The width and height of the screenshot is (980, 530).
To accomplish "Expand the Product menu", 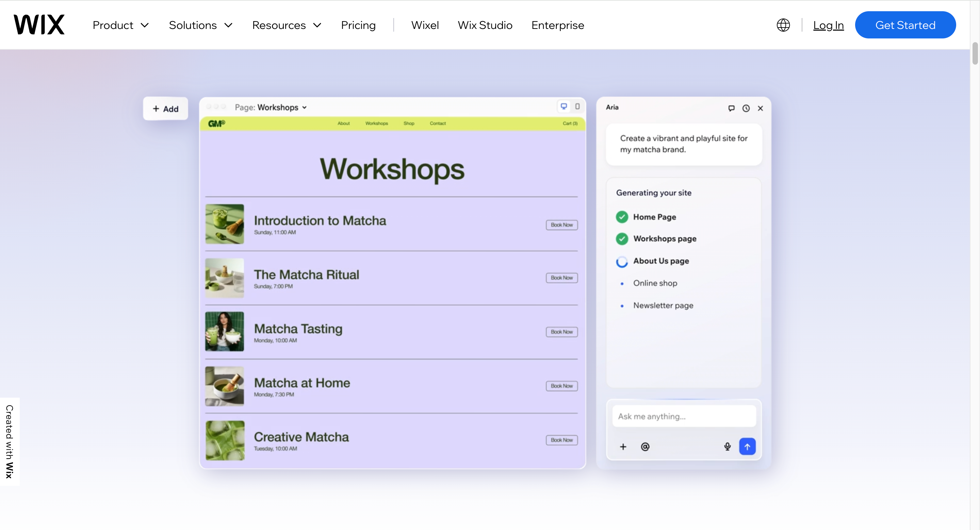I will 120,25.
